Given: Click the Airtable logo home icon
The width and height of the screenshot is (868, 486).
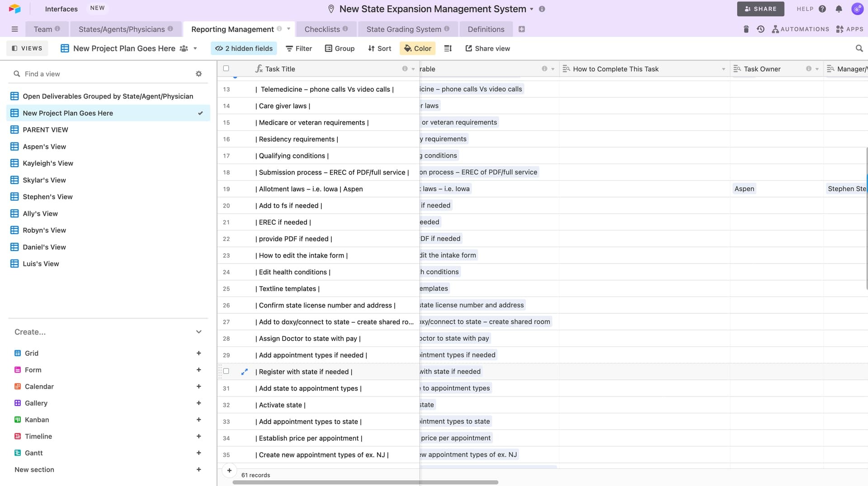Looking at the screenshot, I should click(x=14, y=9).
